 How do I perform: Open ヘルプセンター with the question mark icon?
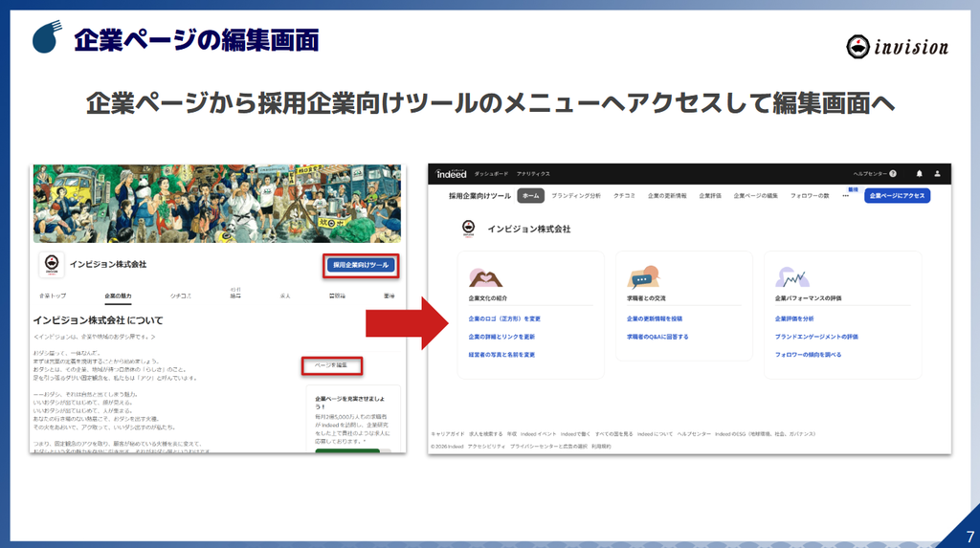point(875,174)
